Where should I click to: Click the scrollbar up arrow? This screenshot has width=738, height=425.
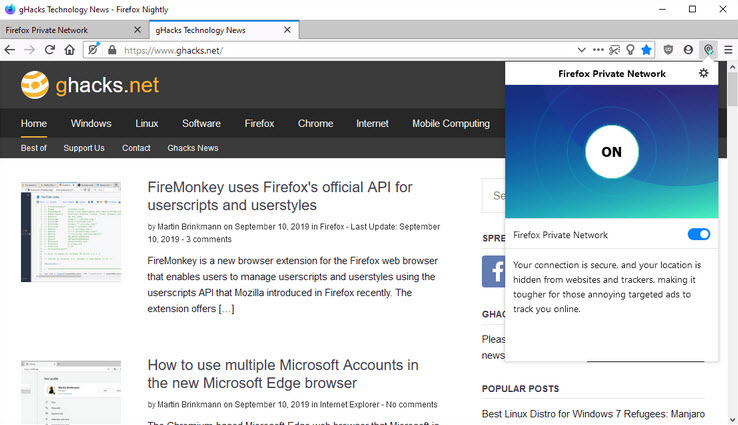click(732, 67)
